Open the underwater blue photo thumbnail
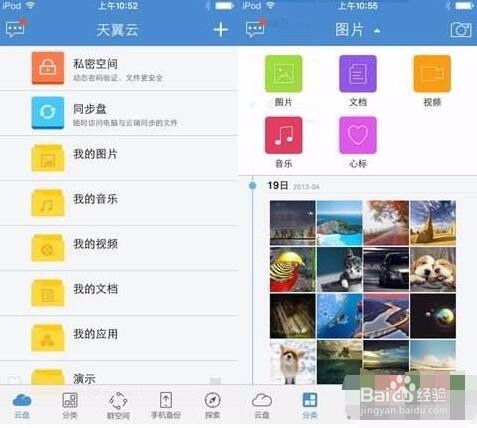 (339, 316)
